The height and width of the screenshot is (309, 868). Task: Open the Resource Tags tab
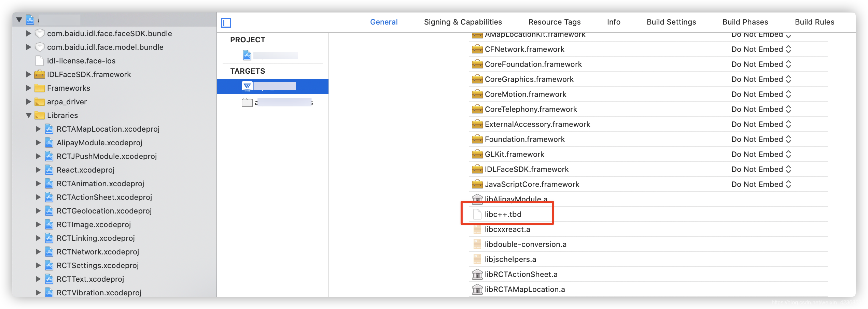555,22
